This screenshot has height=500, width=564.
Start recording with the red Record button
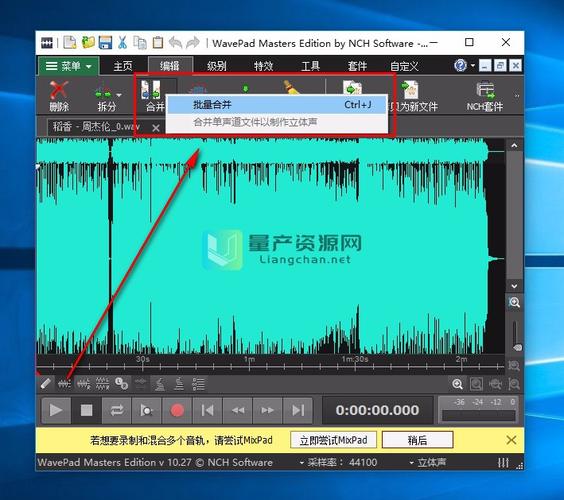coord(177,410)
